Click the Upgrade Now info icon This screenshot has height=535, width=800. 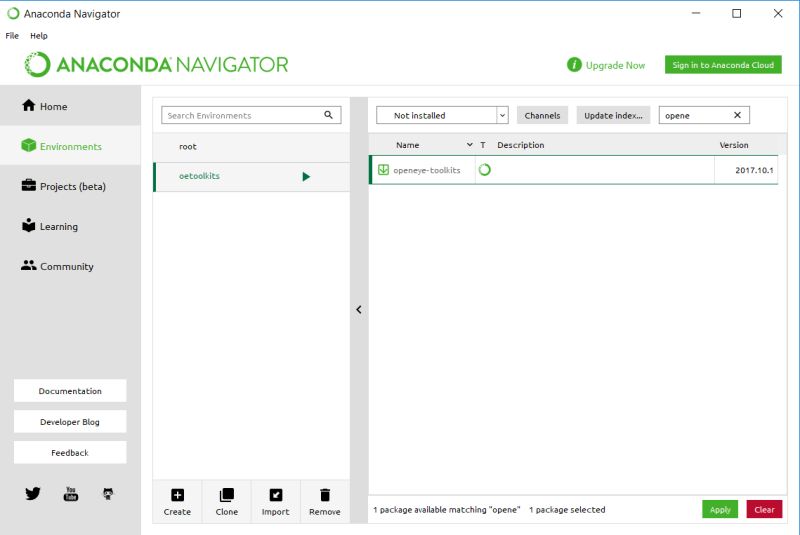click(574, 65)
